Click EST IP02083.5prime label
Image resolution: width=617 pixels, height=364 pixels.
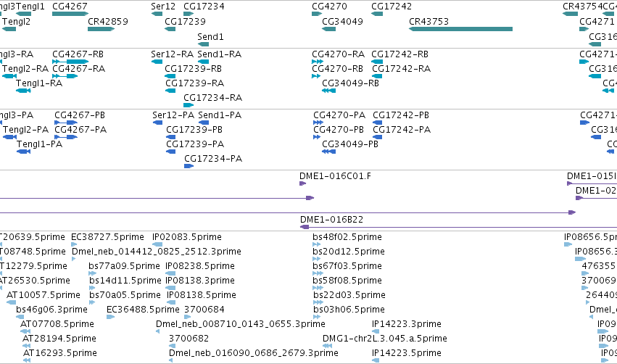click(x=187, y=237)
